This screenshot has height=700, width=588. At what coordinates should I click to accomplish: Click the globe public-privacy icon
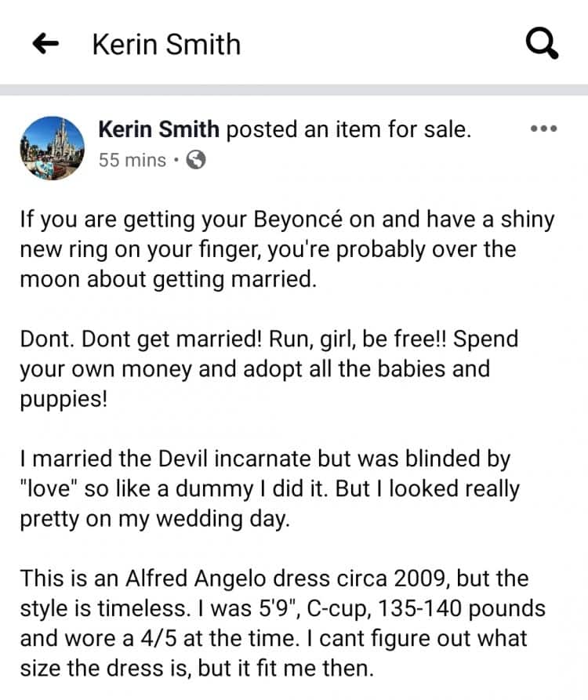tap(197, 161)
